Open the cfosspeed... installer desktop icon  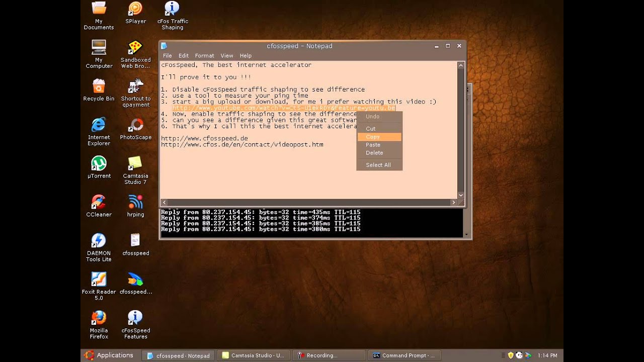(x=135, y=284)
